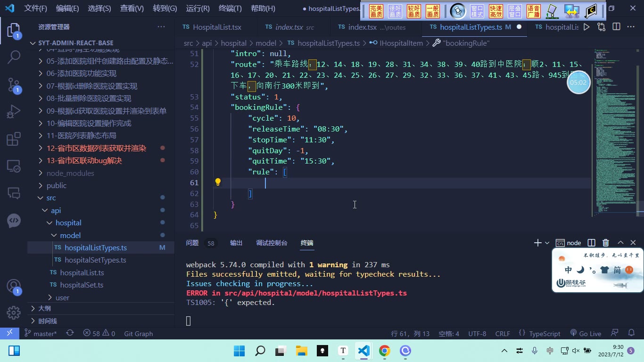The width and height of the screenshot is (644, 362).
Task: Open the Accounts menu icon
Action: (x=14, y=286)
